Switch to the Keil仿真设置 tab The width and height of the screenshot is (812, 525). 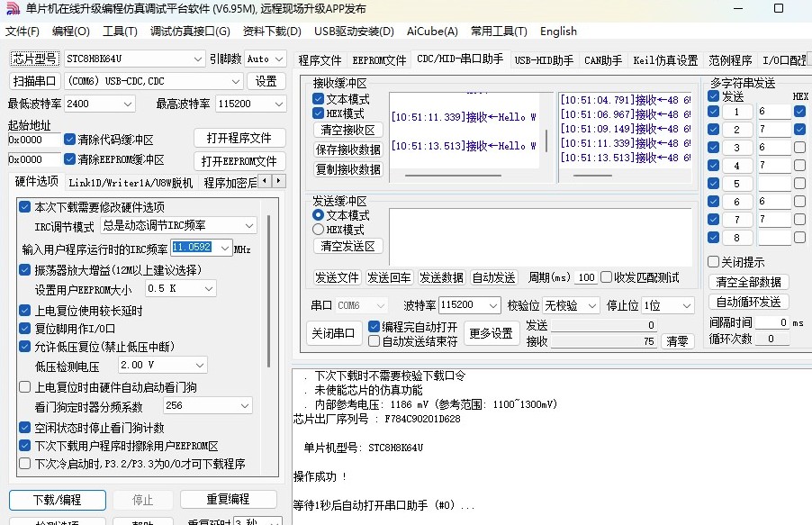pos(665,61)
